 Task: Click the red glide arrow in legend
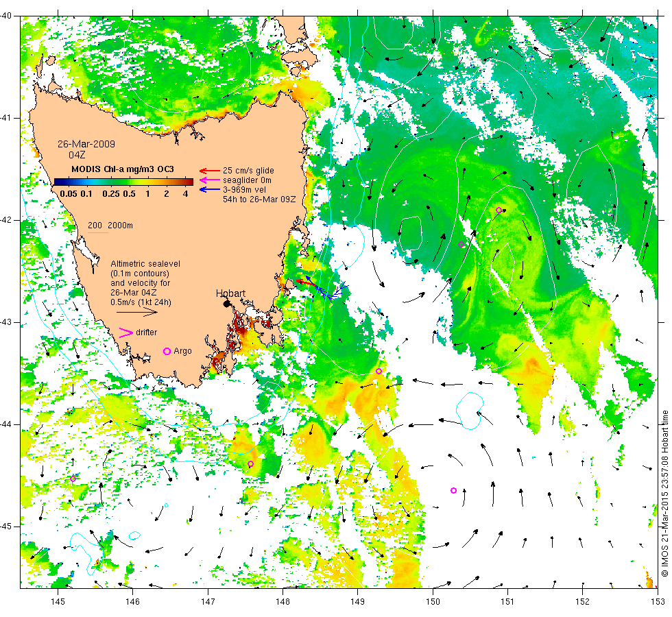(210, 171)
